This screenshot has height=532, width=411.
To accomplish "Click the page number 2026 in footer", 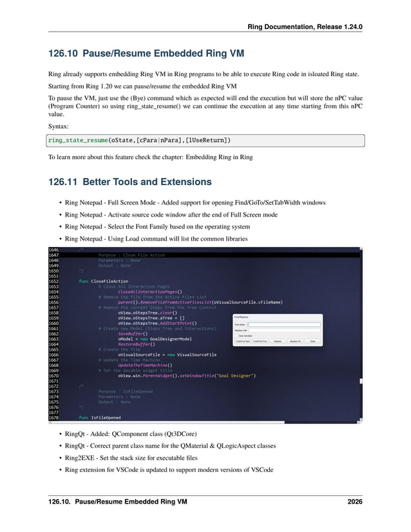I will tap(355, 502).
